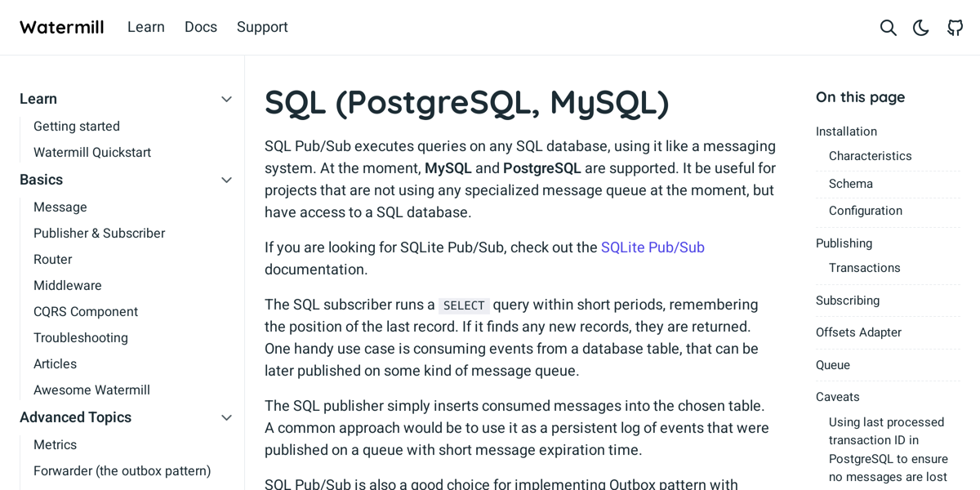This screenshot has width=980, height=490.
Task: Collapse the Basics sidebar section
Action: pos(226,180)
